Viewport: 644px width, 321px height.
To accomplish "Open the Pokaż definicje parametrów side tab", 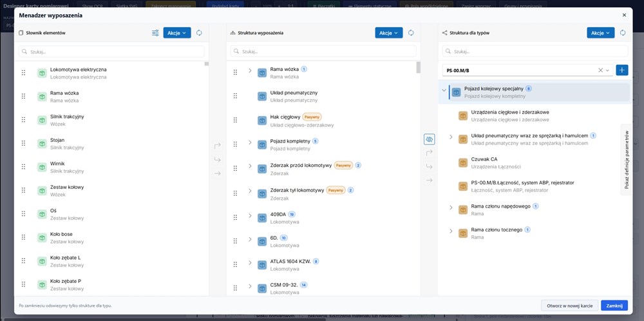I will [626, 159].
